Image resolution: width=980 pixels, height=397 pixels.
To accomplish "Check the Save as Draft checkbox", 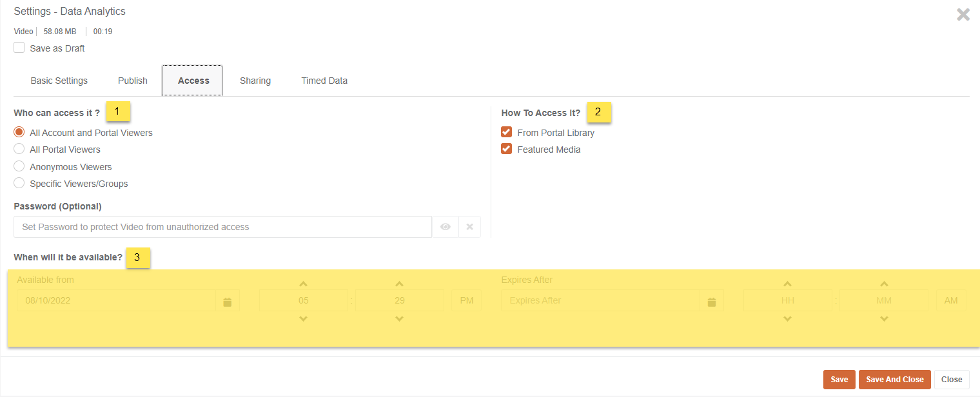I will [19, 48].
